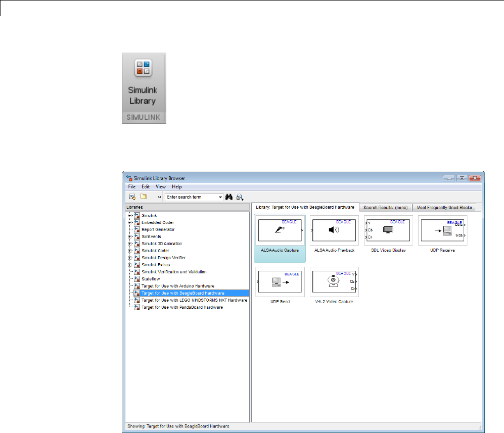Maximize the Simulink Library Browser window
The height and width of the screenshot is (433, 504).
click(462, 178)
